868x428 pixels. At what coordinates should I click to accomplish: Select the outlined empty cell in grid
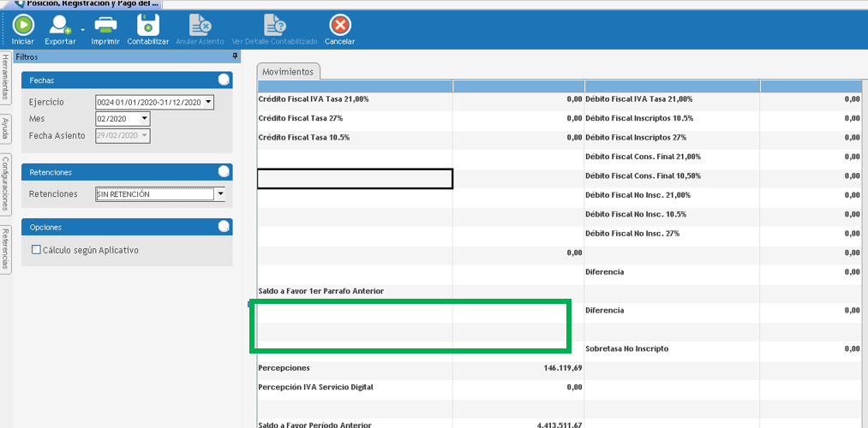[355, 178]
